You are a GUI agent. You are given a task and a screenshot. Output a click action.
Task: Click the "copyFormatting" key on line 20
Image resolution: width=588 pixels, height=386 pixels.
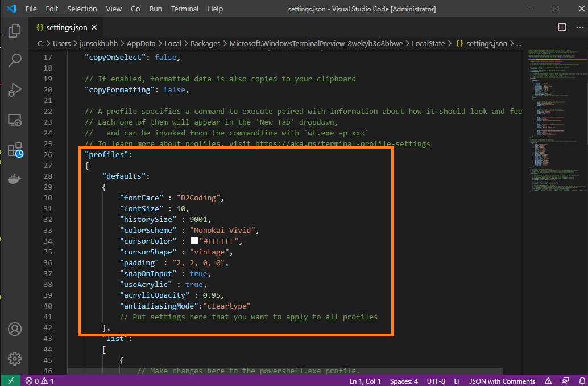[119, 90]
